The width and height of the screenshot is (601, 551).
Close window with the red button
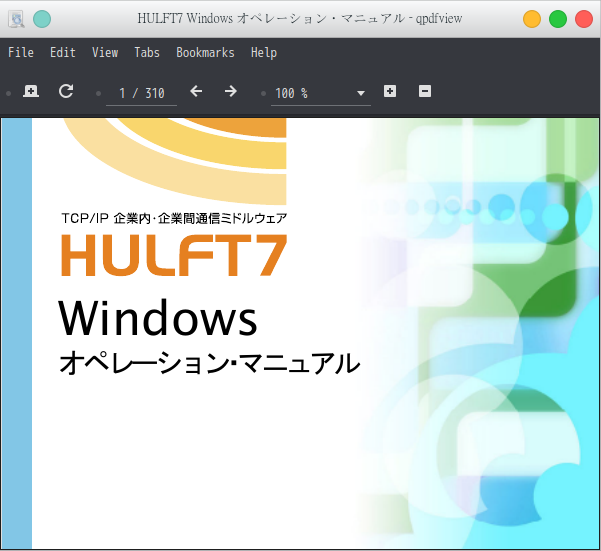pos(584,19)
